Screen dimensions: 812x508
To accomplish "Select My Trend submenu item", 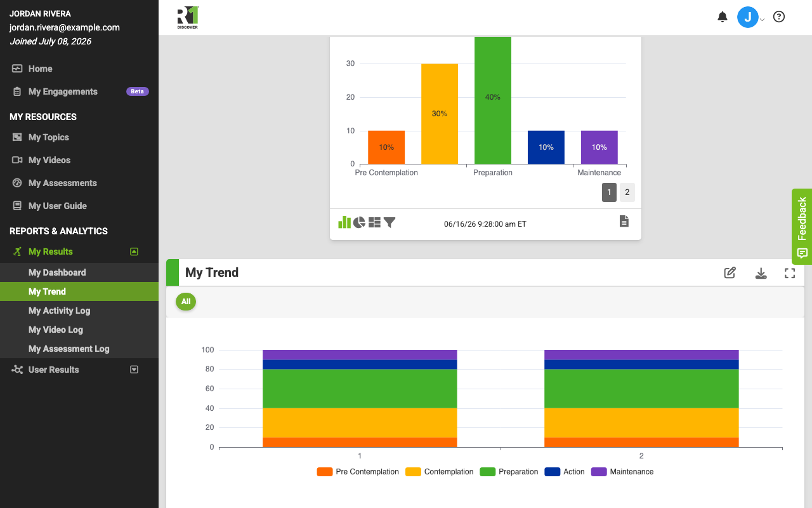I will point(79,291).
